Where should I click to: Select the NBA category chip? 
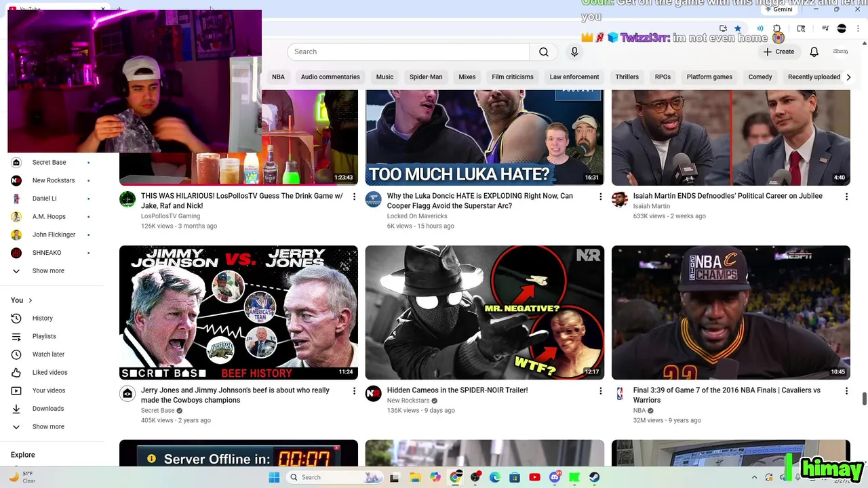[x=278, y=77]
